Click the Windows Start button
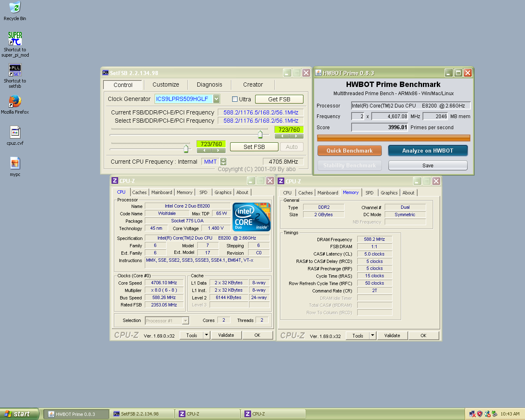This screenshot has width=525, height=420. click(x=19, y=414)
